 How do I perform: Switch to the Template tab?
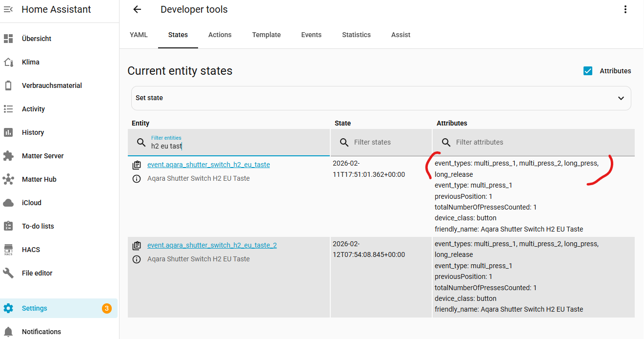click(x=266, y=35)
